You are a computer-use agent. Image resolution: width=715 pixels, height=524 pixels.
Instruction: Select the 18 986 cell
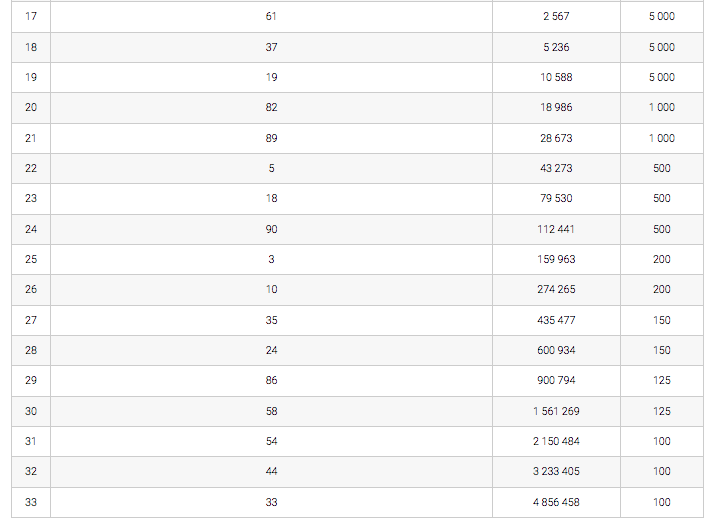pyautogui.click(x=556, y=108)
